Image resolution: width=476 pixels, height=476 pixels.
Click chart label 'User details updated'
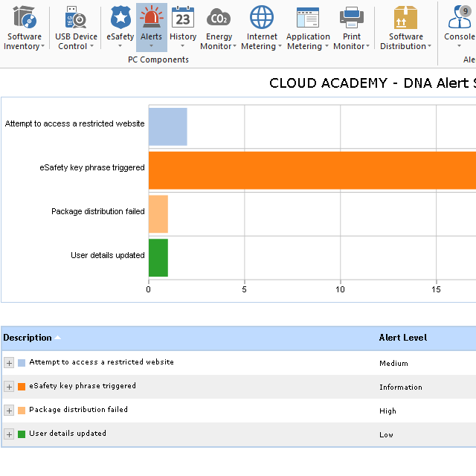pyautogui.click(x=107, y=255)
